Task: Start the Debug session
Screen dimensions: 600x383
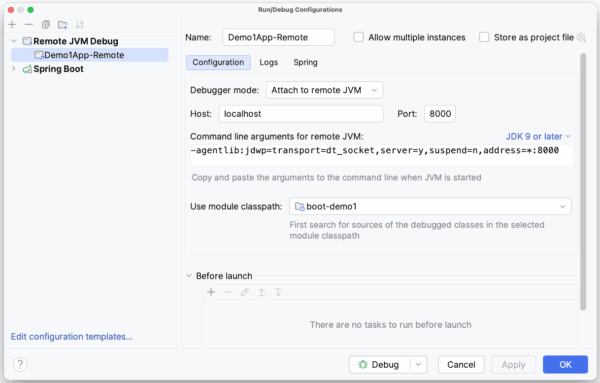Action: tap(380, 365)
